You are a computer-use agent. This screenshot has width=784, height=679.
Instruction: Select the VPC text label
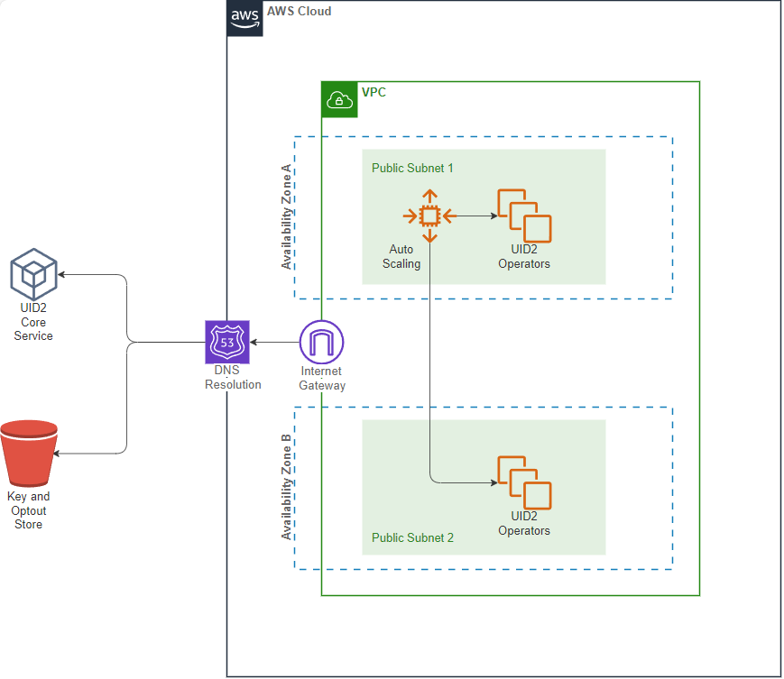(374, 92)
